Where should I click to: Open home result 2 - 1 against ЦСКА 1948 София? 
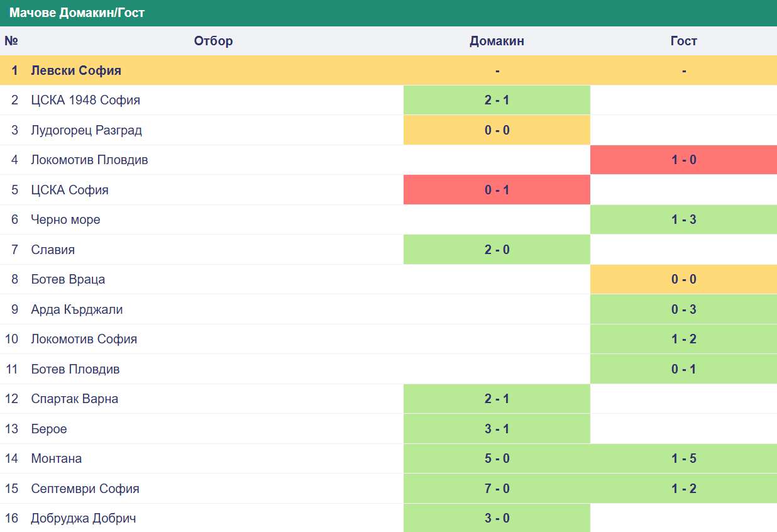click(497, 100)
